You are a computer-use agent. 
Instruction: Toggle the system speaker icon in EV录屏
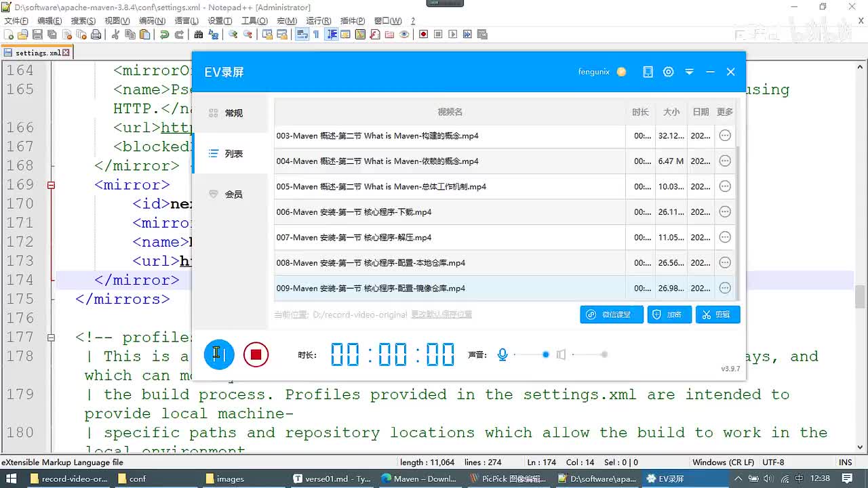(x=561, y=354)
